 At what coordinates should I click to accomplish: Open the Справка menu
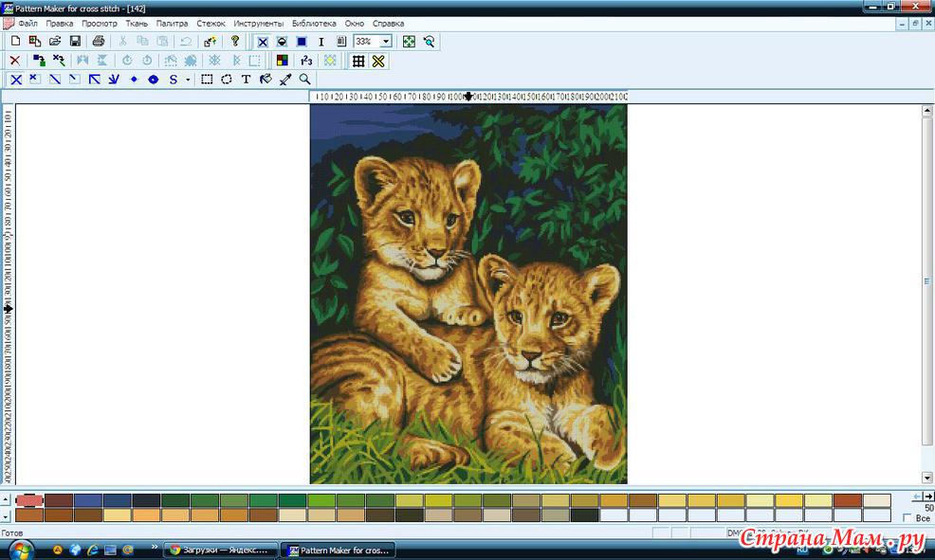(388, 24)
